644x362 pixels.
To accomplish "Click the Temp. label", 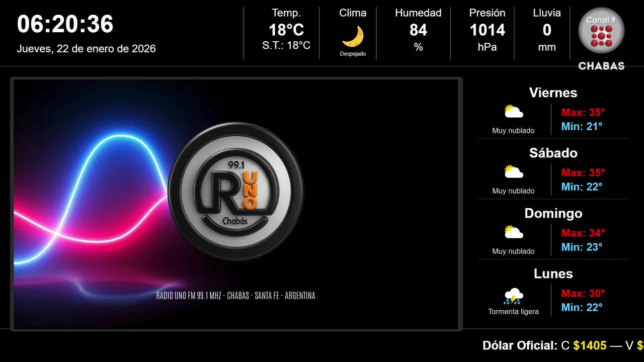I will [286, 13].
